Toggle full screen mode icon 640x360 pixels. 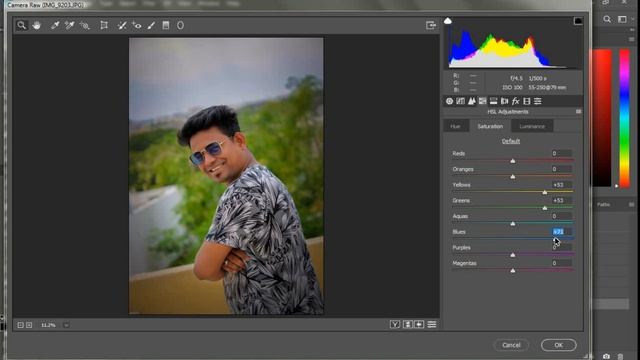(x=431, y=25)
